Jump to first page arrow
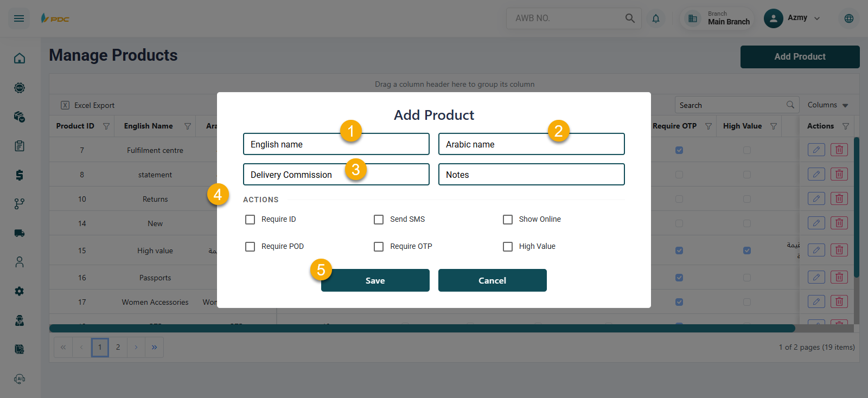 pos(63,348)
